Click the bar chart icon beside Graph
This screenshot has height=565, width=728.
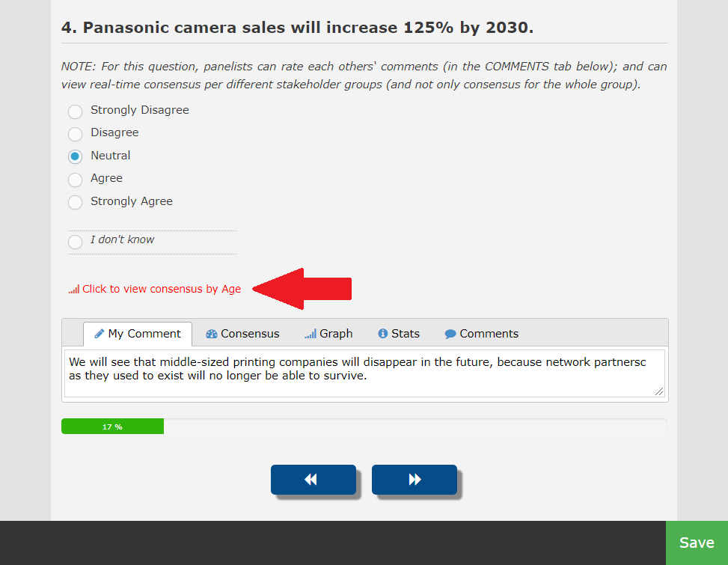310,334
